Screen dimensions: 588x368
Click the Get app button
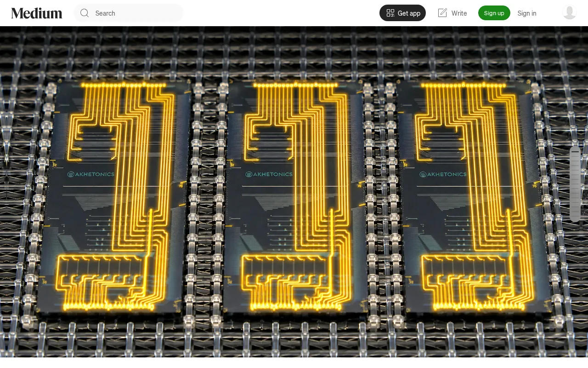(402, 13)
